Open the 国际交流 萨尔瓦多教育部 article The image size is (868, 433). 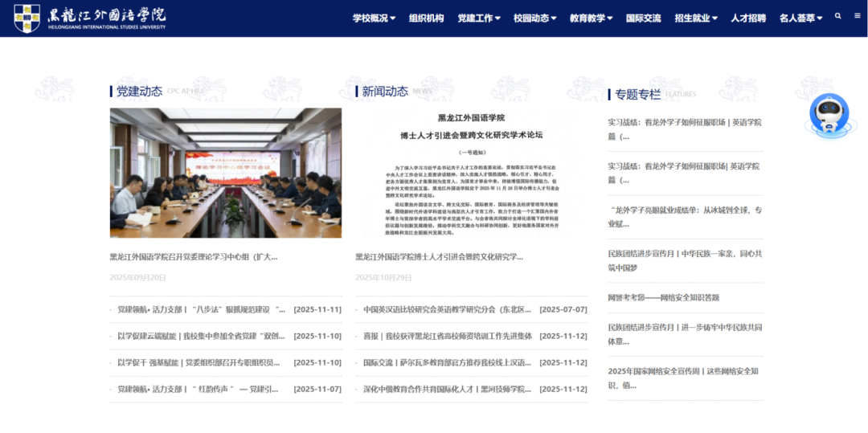tap(448, 363)
